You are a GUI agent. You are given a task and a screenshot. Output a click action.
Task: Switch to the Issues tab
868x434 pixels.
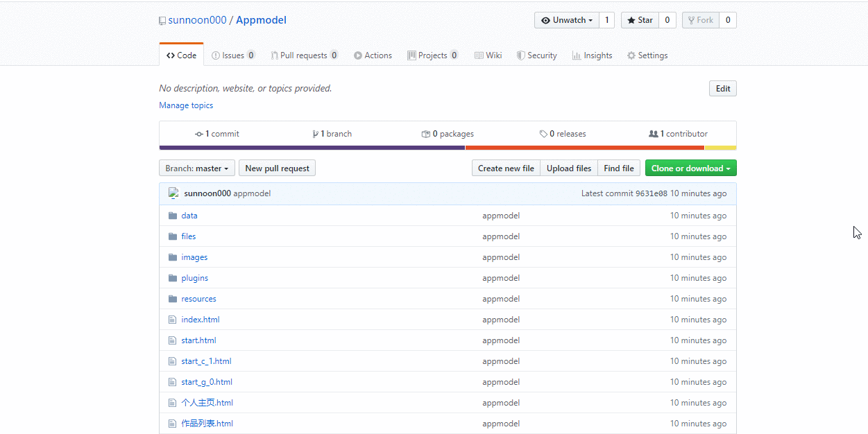233,55
